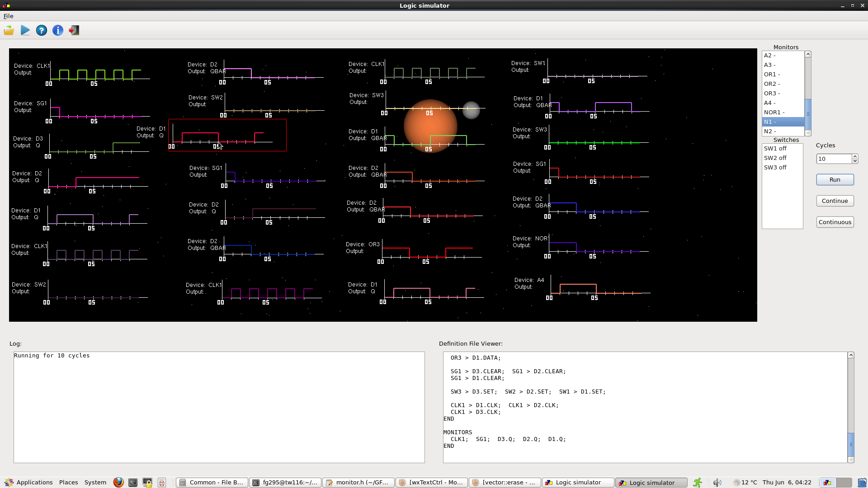Open the File menu
The width and height of the screenshot is (868, 488).
(8, 16)
